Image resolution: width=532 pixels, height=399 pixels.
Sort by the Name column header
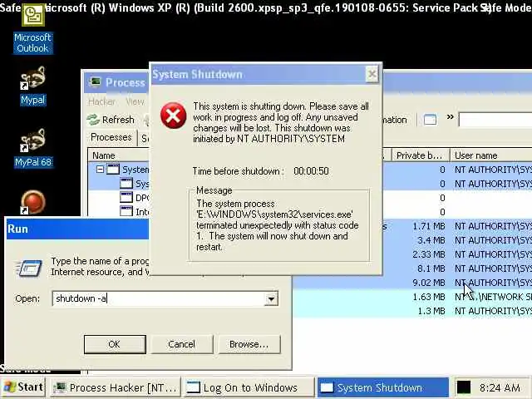coord(119,155)
